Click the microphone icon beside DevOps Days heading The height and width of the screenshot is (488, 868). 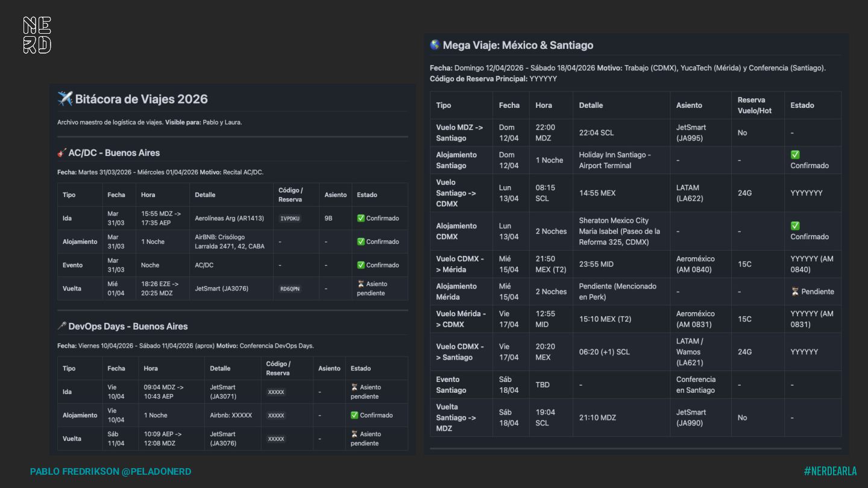(61, 326)
